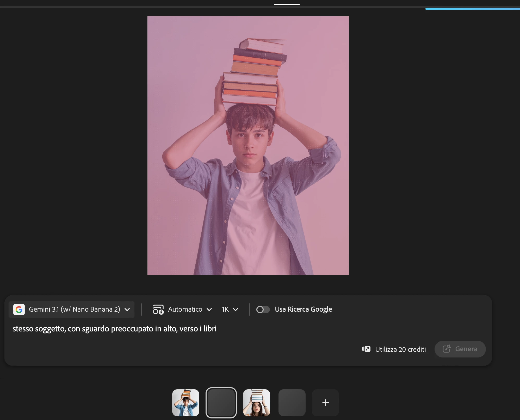
Task: Click the sparkle icon in the Genera button
Action: point(447,349)
